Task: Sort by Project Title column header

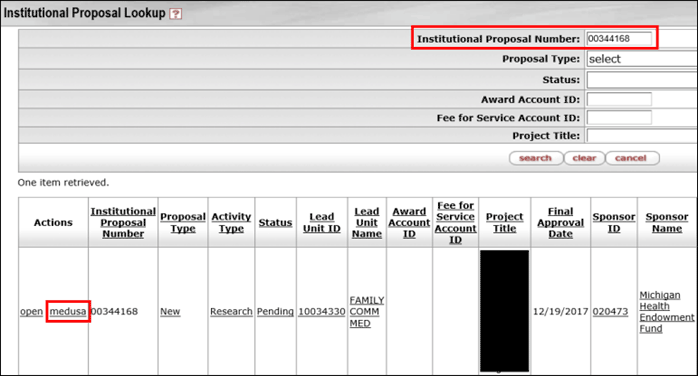Action: pyautogui.click(x=504, y=222)
